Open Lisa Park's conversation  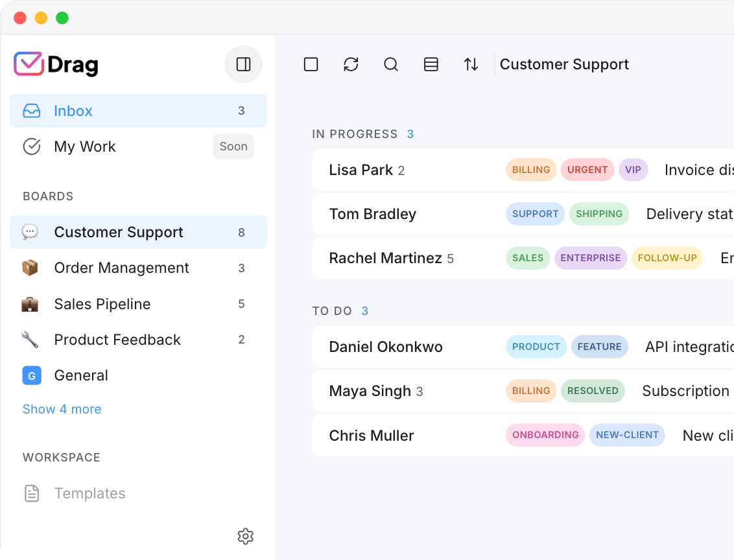point(523,170)
